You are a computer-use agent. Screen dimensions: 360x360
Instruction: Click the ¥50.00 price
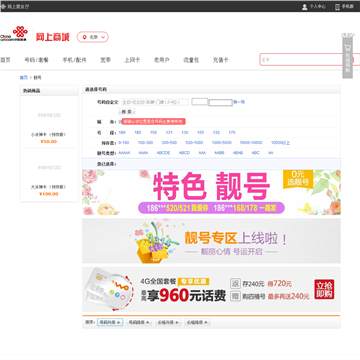[x=49, y=142]
